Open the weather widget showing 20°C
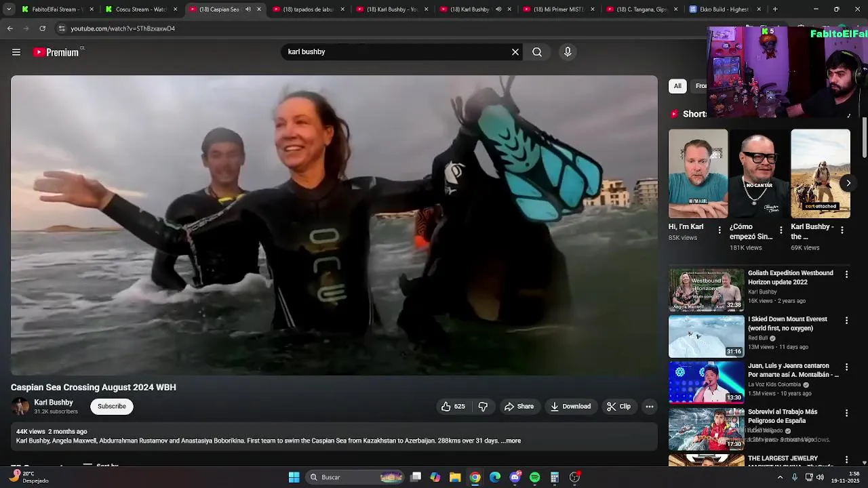This screenshot has height=488, width=868. (28, 477)
